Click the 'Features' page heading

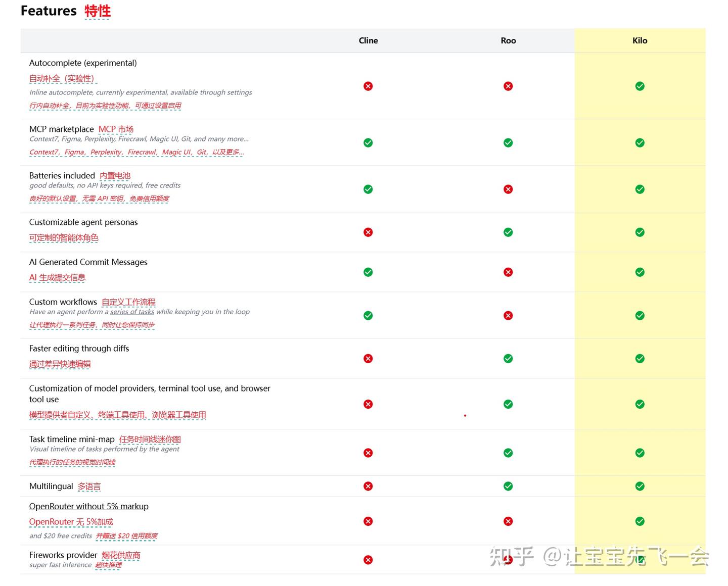49,11
